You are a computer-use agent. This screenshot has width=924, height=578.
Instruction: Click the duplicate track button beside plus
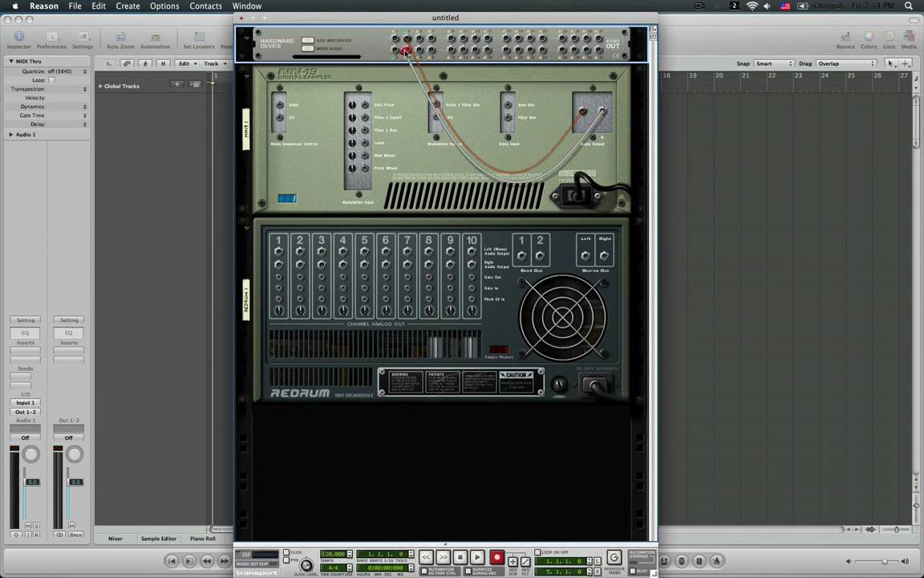coord(194,84)
